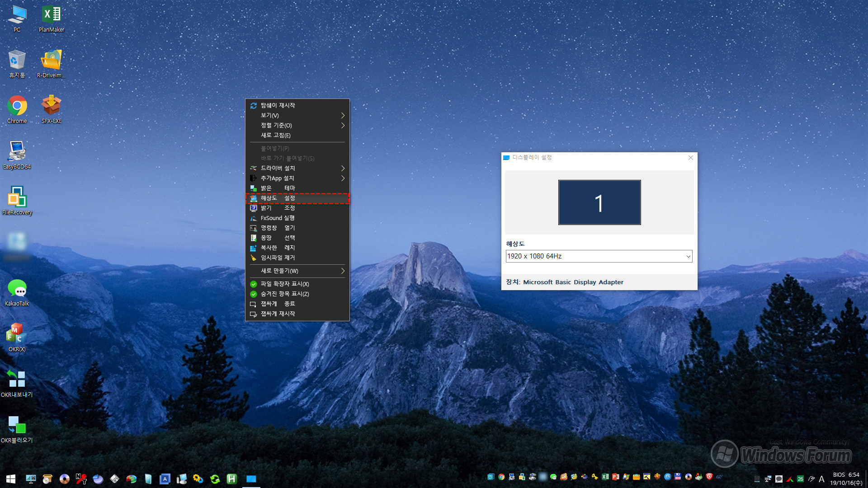This screenshot has height=488, width=868.
Task: Select the KakaoTalk desktop icon
Action: [17, 292]
